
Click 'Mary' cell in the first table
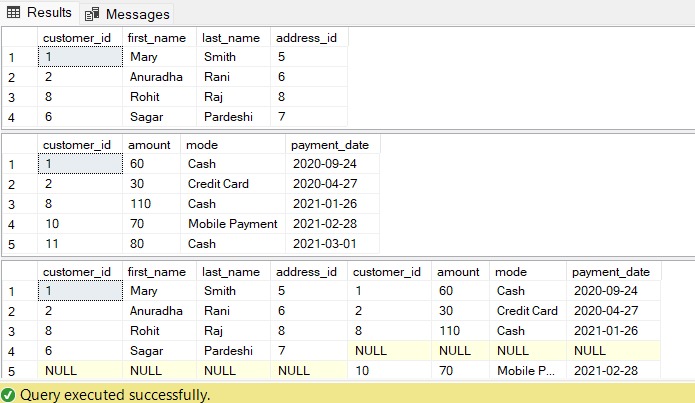coord(160,57)
